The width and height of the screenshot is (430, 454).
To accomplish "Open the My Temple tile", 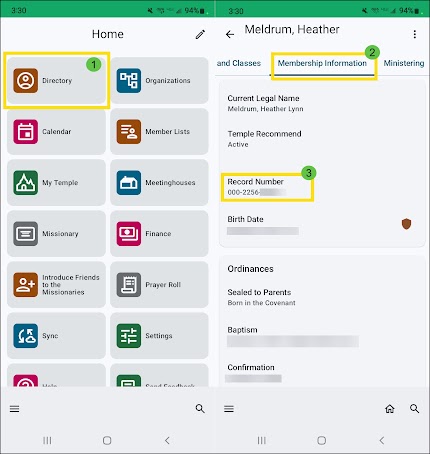I will 56,182.
